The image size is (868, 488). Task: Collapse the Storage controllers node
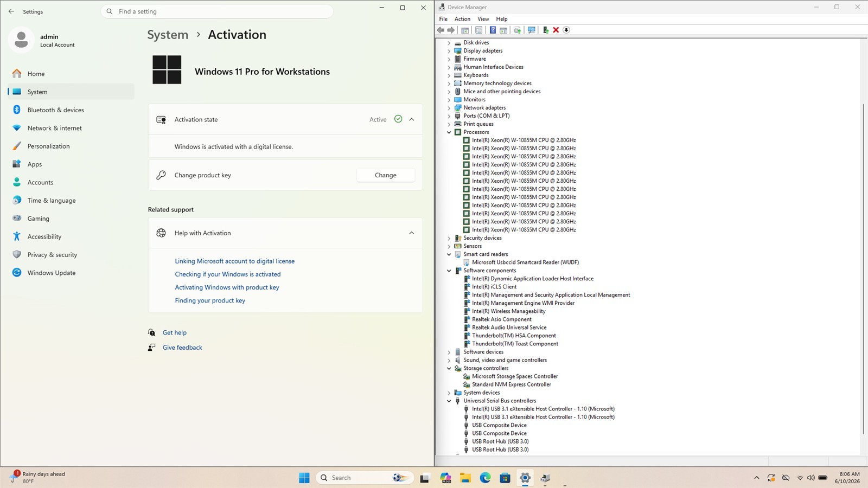click(x=449, y=368)
